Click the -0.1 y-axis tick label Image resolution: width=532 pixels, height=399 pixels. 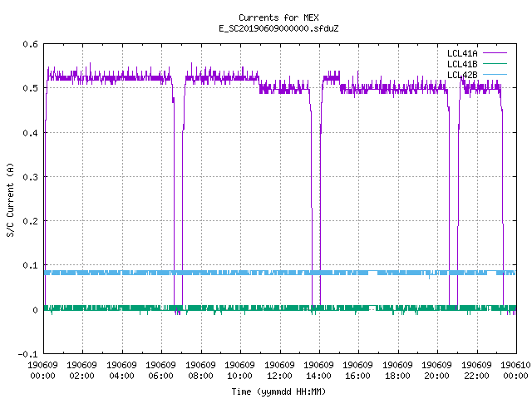tap(27, 354)
